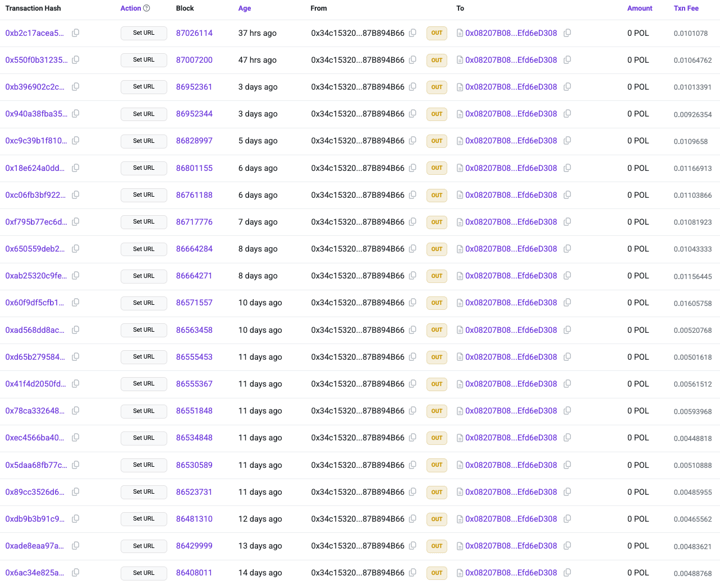
Task: Click the Action column header link
Action: pyautogui.click(x=130, y=8)
